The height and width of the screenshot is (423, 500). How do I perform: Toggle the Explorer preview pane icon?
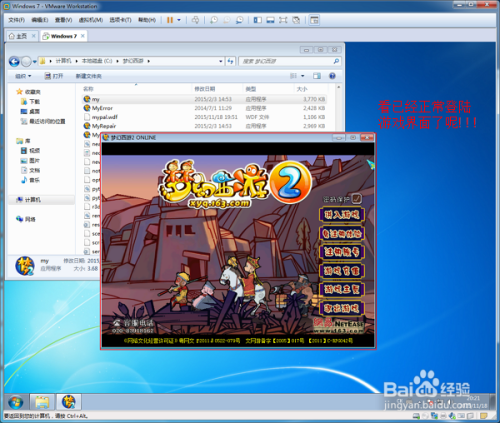(317, 76)
